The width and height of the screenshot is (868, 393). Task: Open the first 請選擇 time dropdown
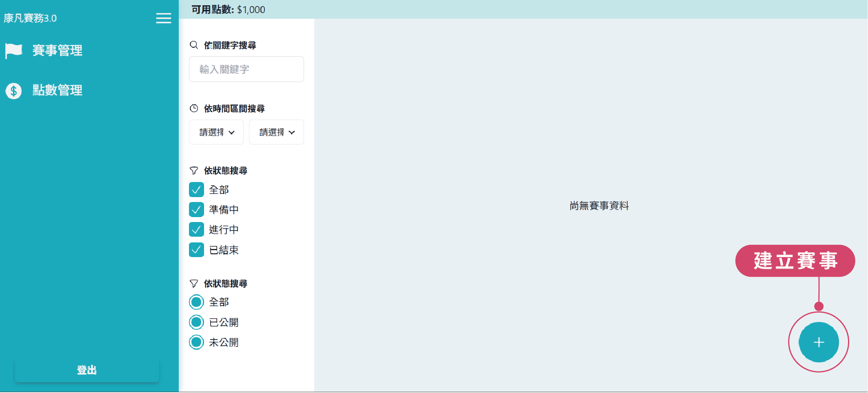point(216,132)
